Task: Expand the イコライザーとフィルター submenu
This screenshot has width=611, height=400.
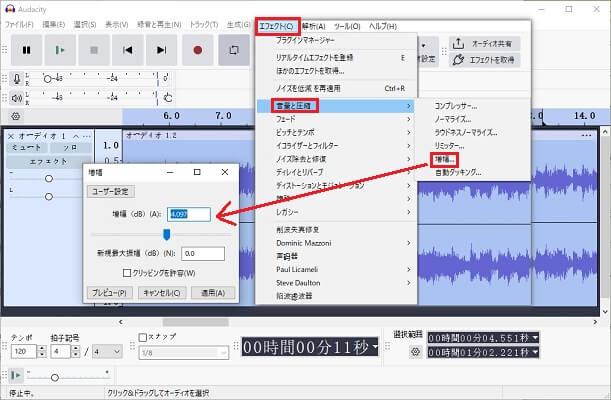Action: pos(336,146)
